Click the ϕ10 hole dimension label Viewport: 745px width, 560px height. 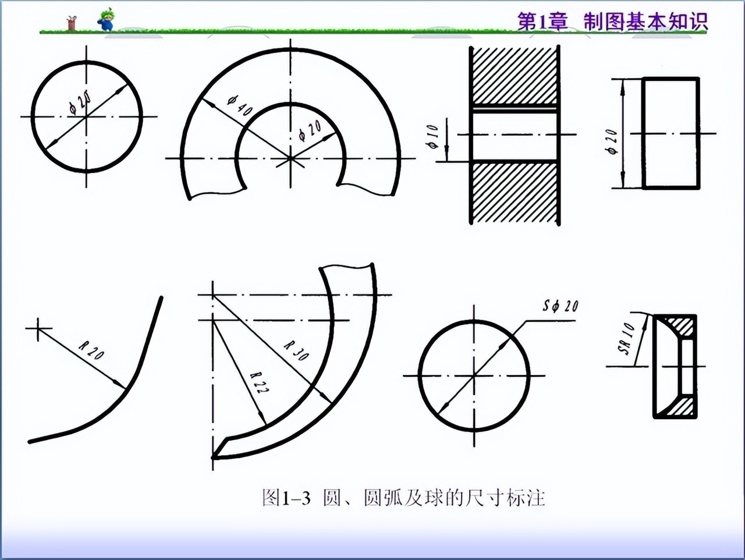point(432,136)
